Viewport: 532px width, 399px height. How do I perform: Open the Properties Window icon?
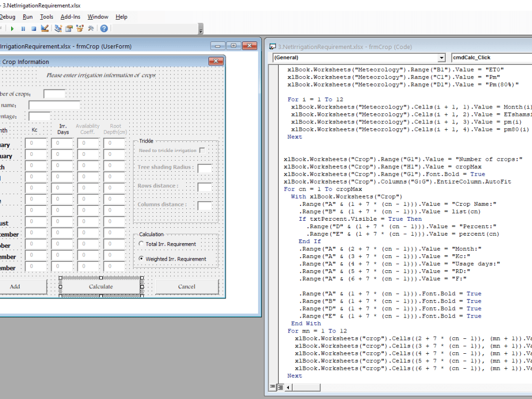tap(68, 28)
